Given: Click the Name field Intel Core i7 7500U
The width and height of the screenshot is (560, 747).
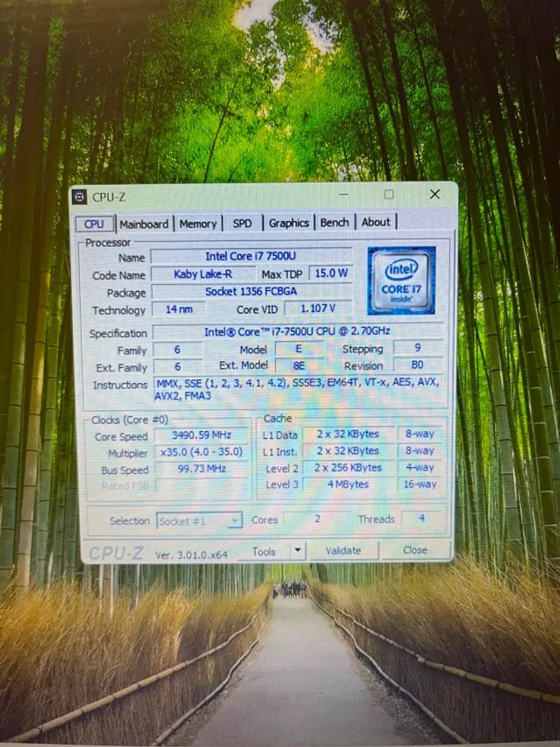Looking at the screenshot, I should coord(251,256).
